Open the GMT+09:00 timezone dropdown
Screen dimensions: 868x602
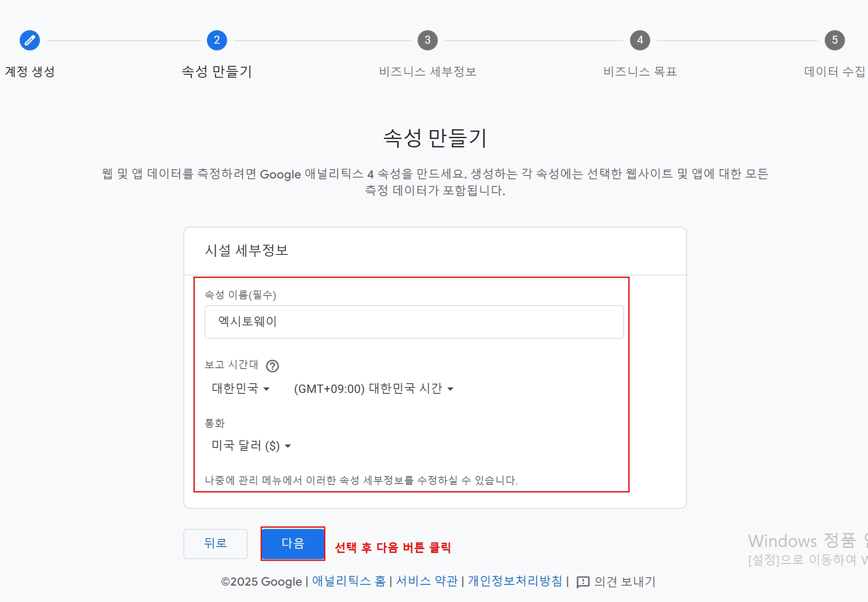point(373,389)
